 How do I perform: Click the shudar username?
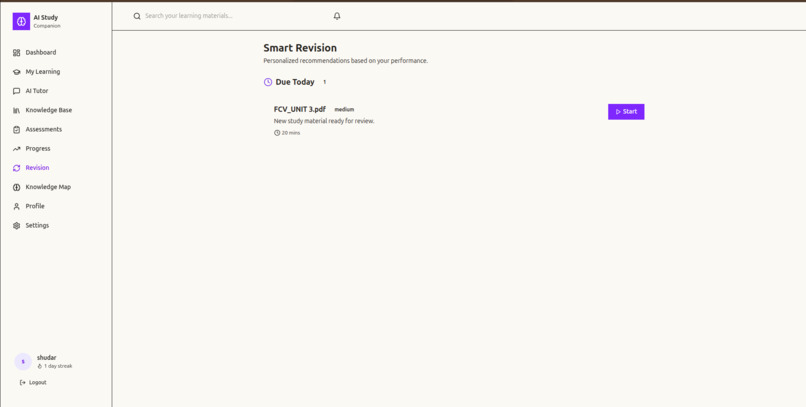pyautogui.click(x=46, y=358)
